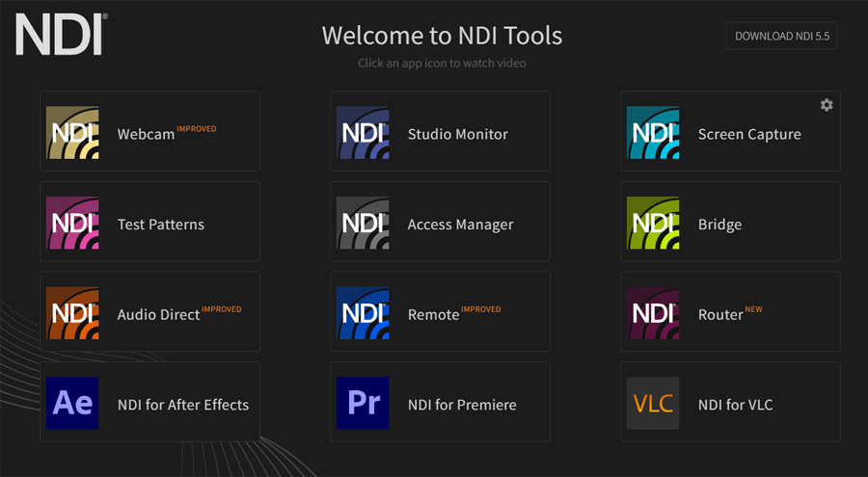Select the Studio Monitor label
The height and width of the screenshot is (477, 868).
coord(458,135)
